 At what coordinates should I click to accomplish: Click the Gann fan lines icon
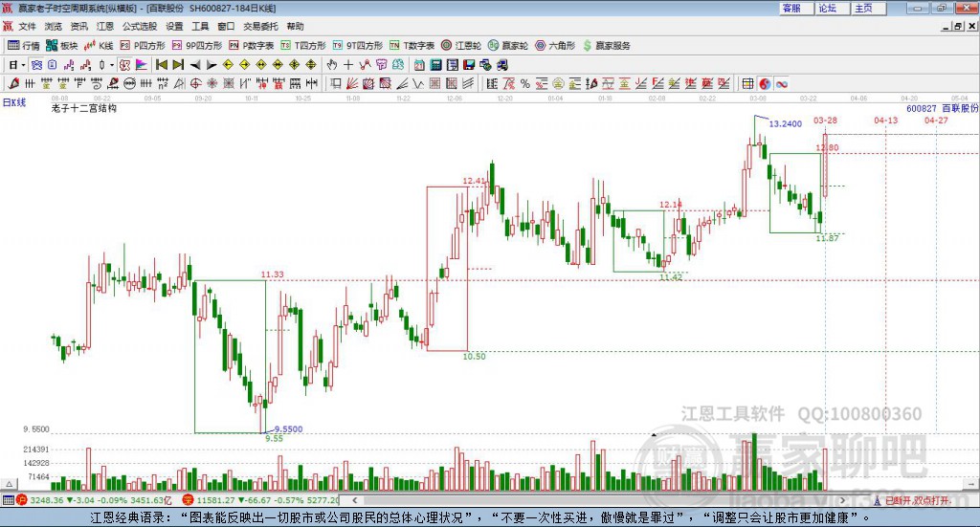[352, 83]
